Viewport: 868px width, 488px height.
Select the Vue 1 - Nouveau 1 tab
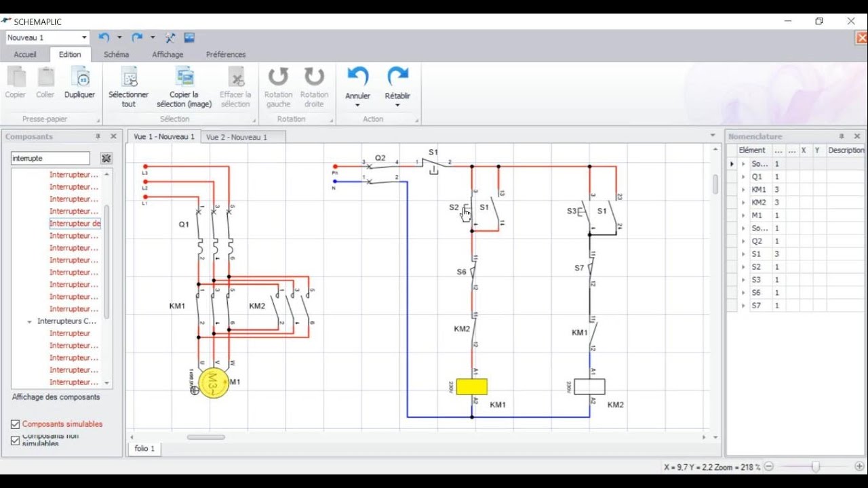[164, 136]
